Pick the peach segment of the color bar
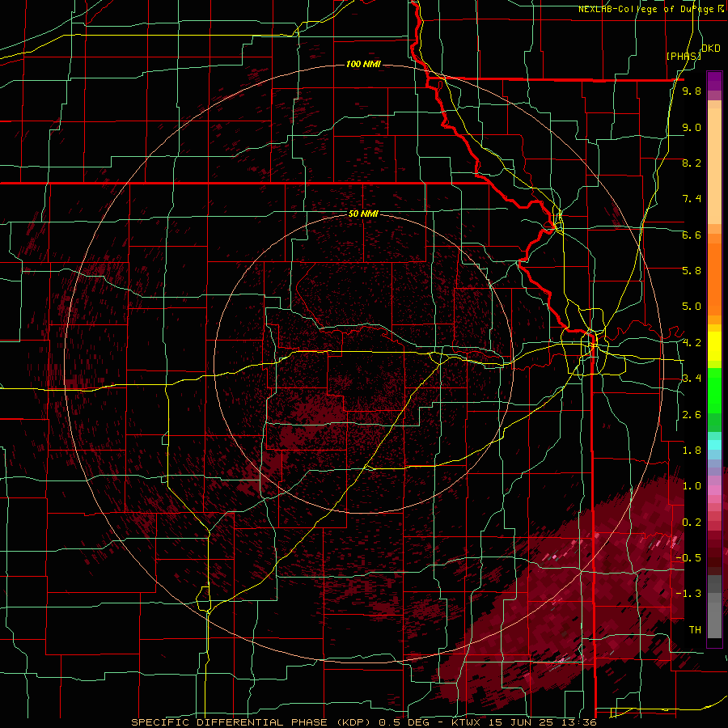This screenshot has height=728, width=728. pos(714,166)
